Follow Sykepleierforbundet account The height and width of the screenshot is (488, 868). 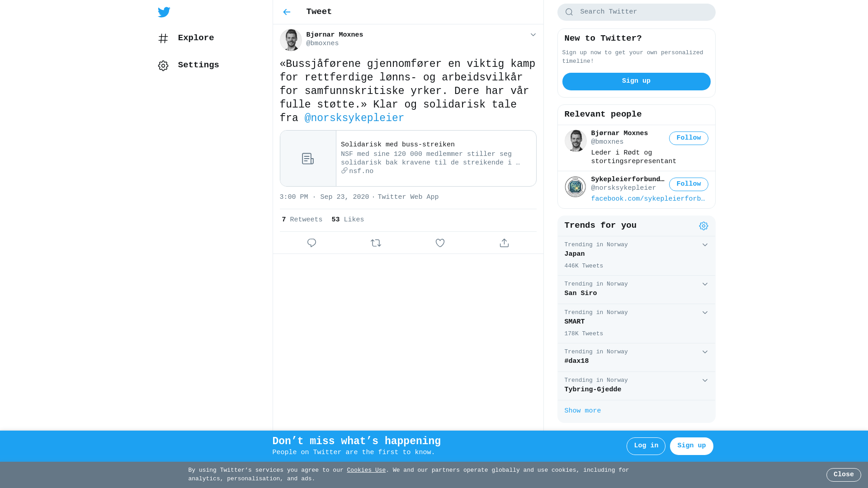[689, 184]
